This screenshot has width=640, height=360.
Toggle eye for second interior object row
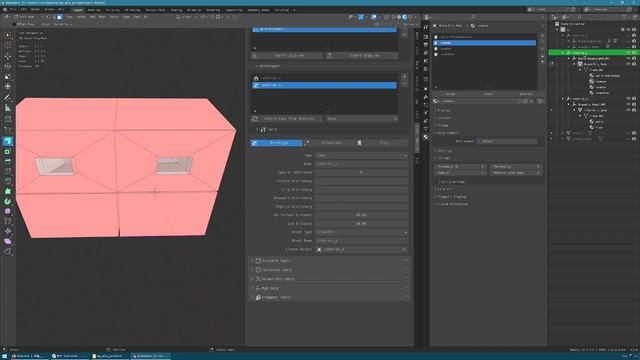coord(629,99)
